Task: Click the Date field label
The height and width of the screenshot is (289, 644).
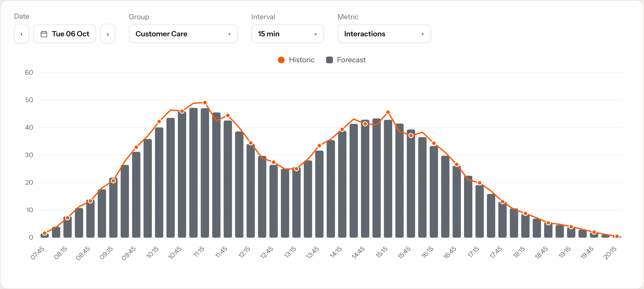Action: pos(22,16)
